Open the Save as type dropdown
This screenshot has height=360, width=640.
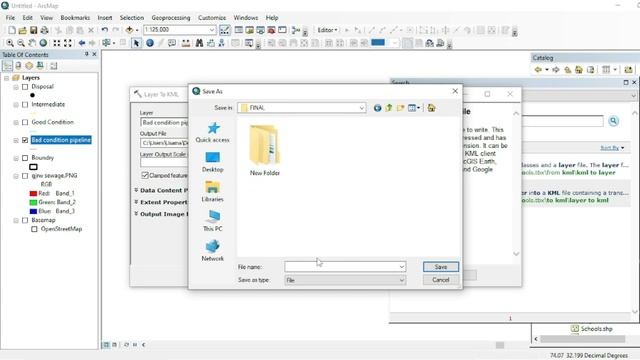[x=402, y=280]
